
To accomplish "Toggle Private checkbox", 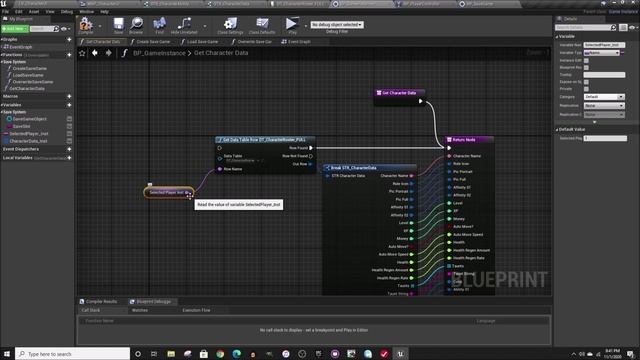I will 586,89.
